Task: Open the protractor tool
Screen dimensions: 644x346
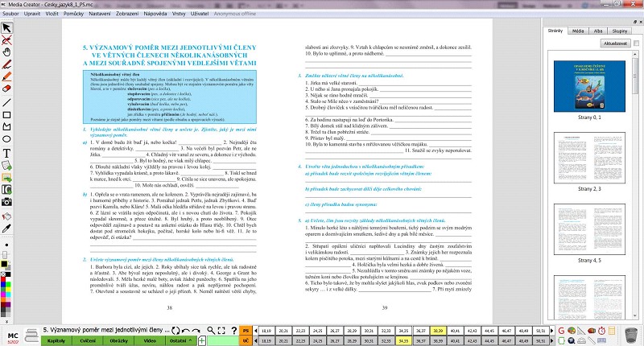Action: click(581, 340)
